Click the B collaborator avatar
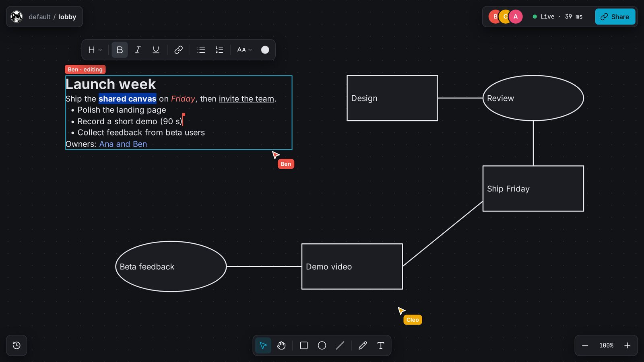 pos(495,16)
